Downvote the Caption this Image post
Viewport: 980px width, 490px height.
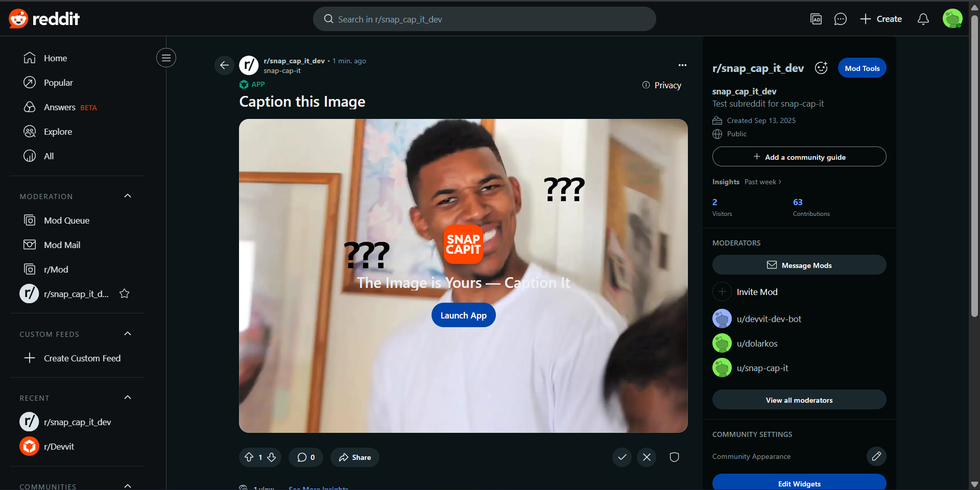(x=272, y=457)
